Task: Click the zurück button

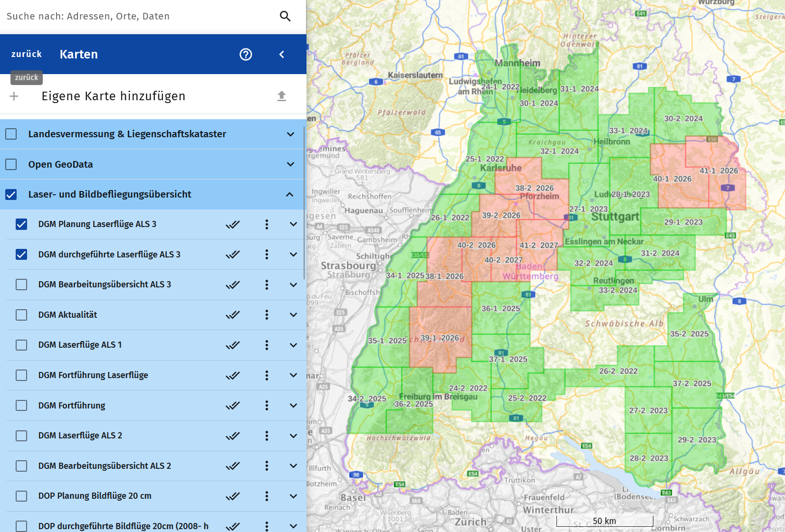Action: (x=27, y=54)
